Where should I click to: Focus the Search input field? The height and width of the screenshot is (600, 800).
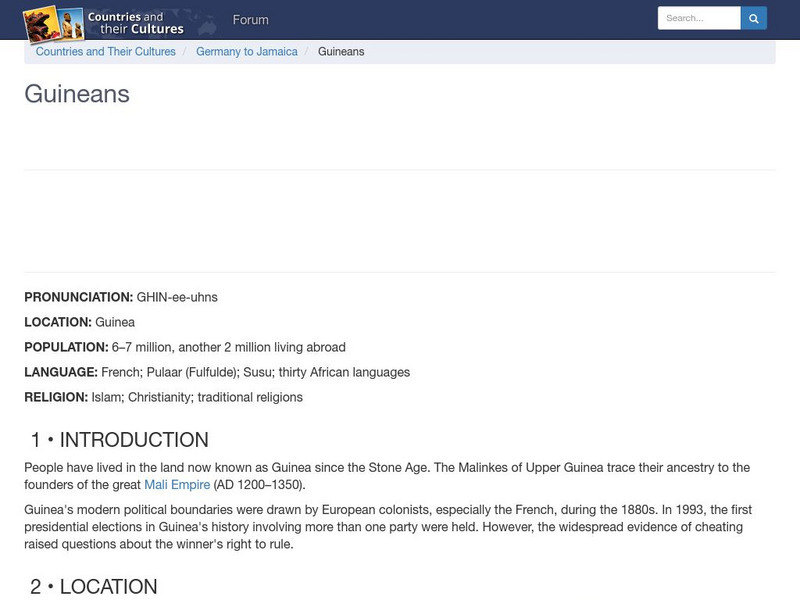pyautogui.click(x=699, y=18)
